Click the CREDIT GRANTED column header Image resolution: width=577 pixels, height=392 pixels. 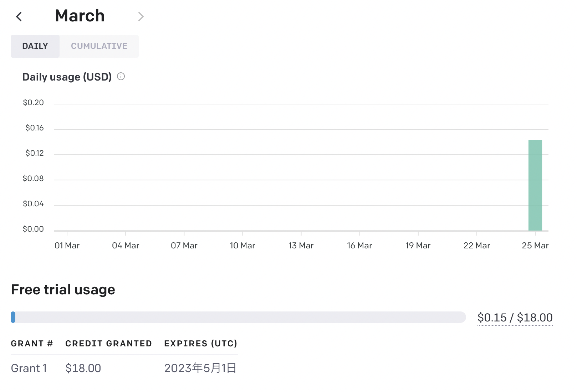click(x=108, y=344)
